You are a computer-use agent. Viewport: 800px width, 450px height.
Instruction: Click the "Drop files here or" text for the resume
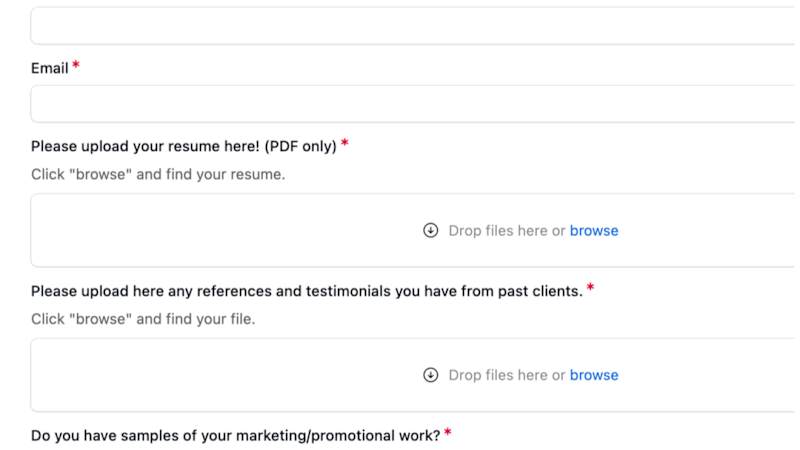pos(507,231)
